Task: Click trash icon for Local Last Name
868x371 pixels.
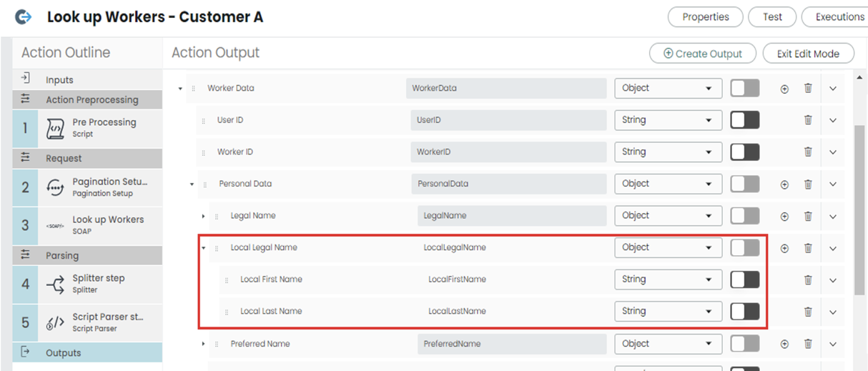Action: pyautogui.click(x=808, y=312)
